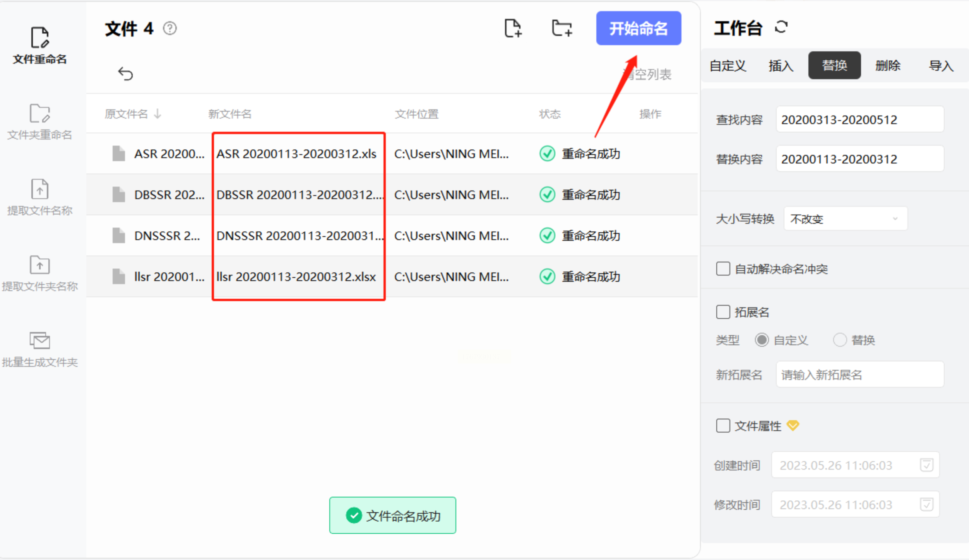Enable the 自动解决命名冲突 checkbox
This screenshot has width=969, height=560.
tap(722, 268)
